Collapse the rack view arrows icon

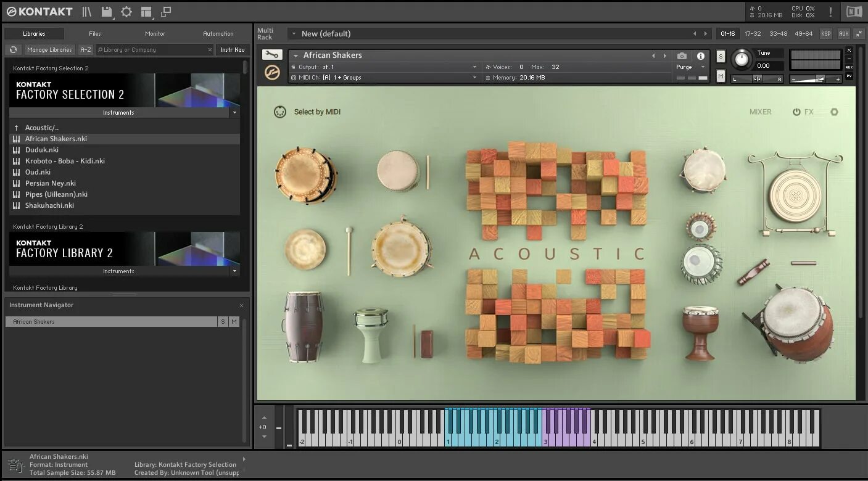[x=858, y=33]
